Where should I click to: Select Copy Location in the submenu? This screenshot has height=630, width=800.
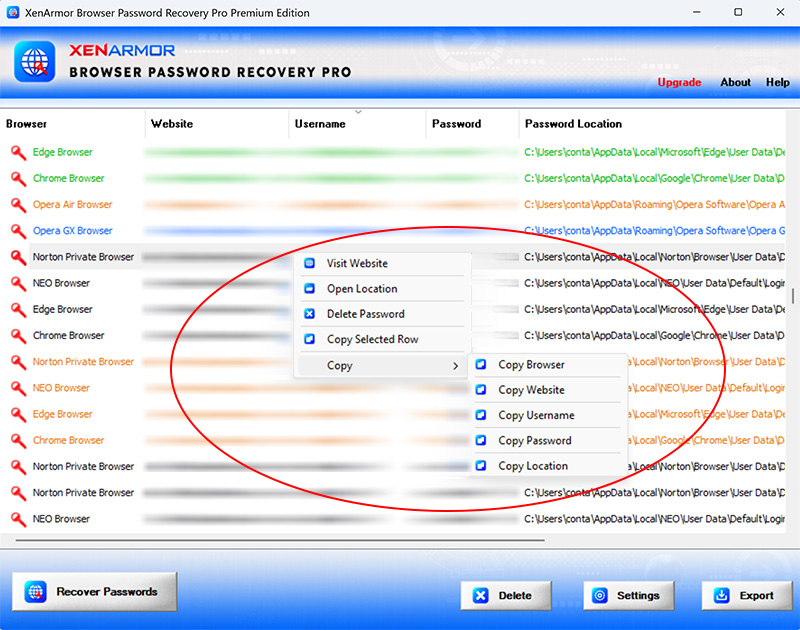coord(533,466)
